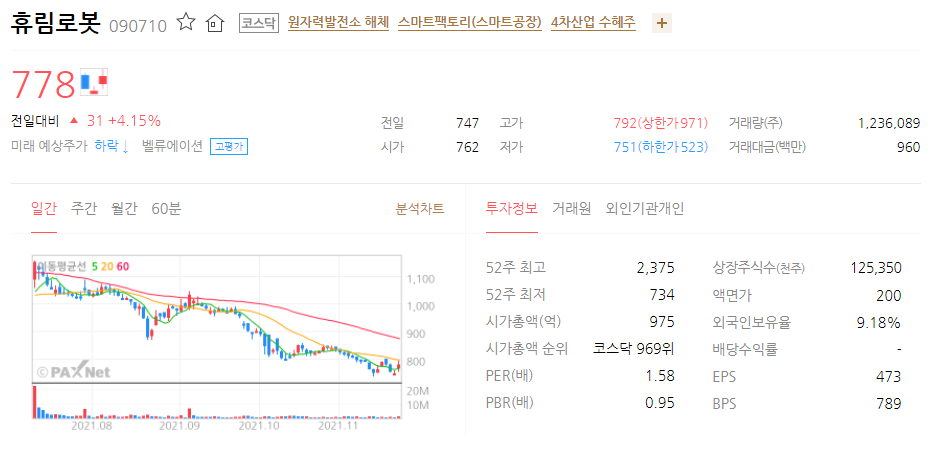
Task: Click the 상장주식수 value 125,350
Action: click(876, 268)
